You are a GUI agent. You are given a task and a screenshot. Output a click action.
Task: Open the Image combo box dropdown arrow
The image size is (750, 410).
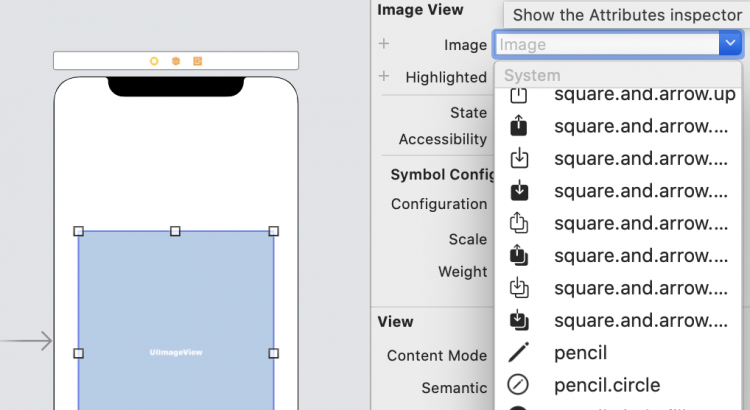click(730, 44)
